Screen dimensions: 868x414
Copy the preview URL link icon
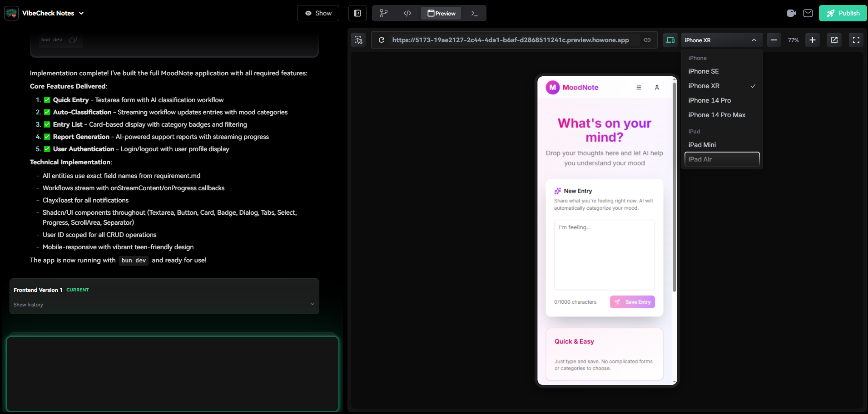click(x=647, y=40)
